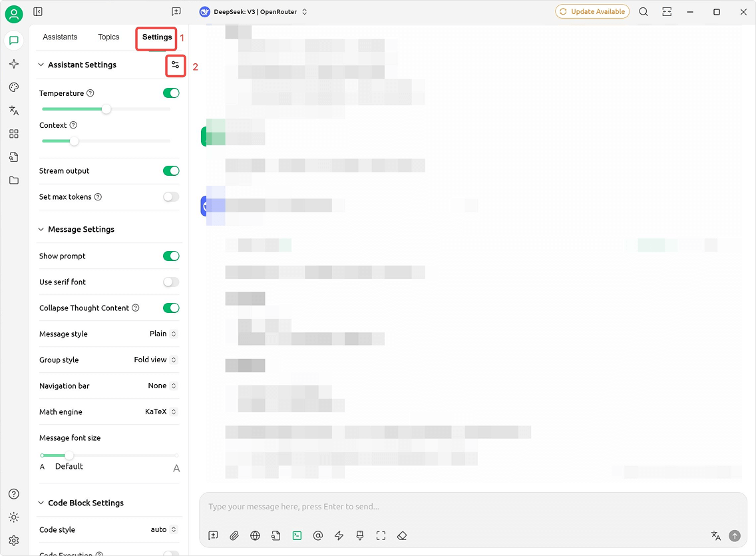The height and width of the screenshot is (556, 756).
Task: Open the help docs icon in the sidebar
Action: click(14, 494)
